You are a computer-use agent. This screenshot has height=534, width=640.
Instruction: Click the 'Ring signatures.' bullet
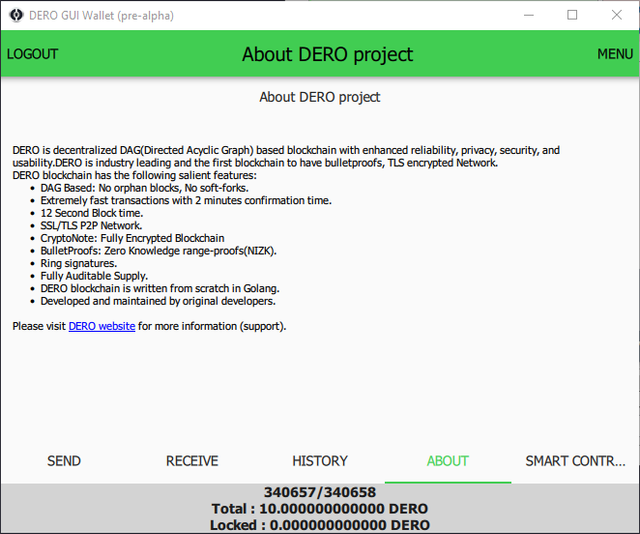(x=78, y=263)
